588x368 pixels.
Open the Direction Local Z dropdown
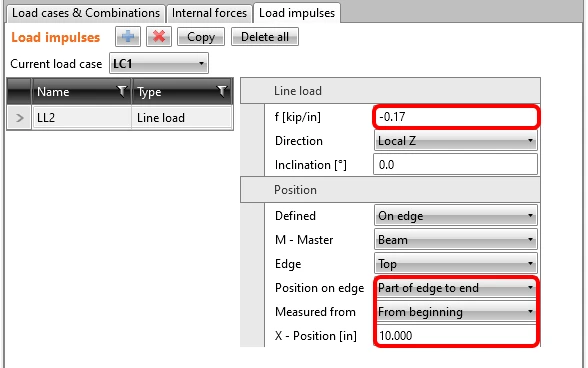(x=456, y=141)
